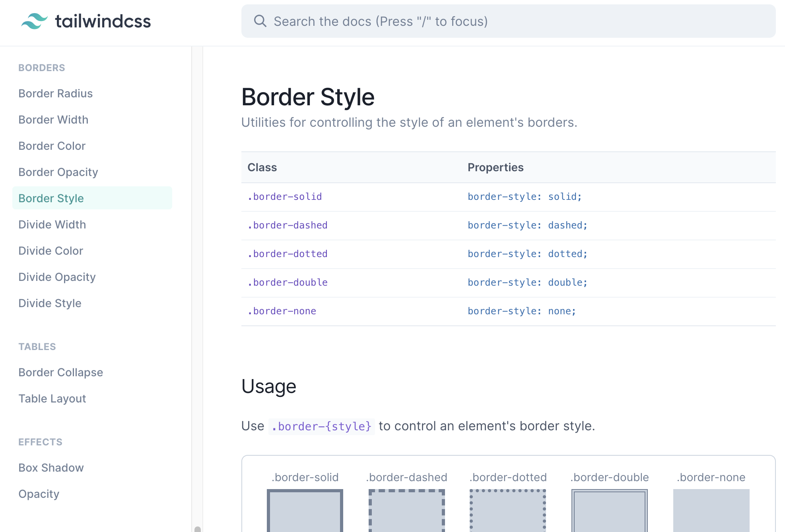Click the .border-solid class link
Image resolution: width=785 pixels, height=532 pixels.
[284, 197]
